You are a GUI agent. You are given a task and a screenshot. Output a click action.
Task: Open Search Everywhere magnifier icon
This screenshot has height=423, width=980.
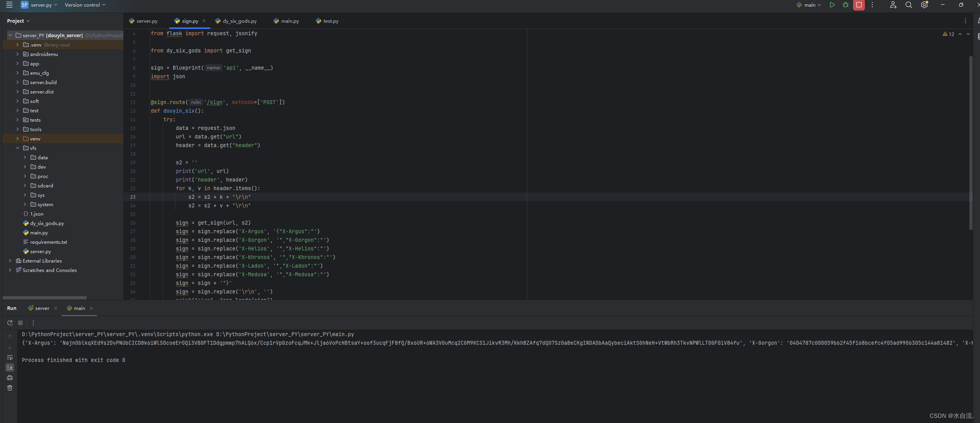[x=908, y=5]
